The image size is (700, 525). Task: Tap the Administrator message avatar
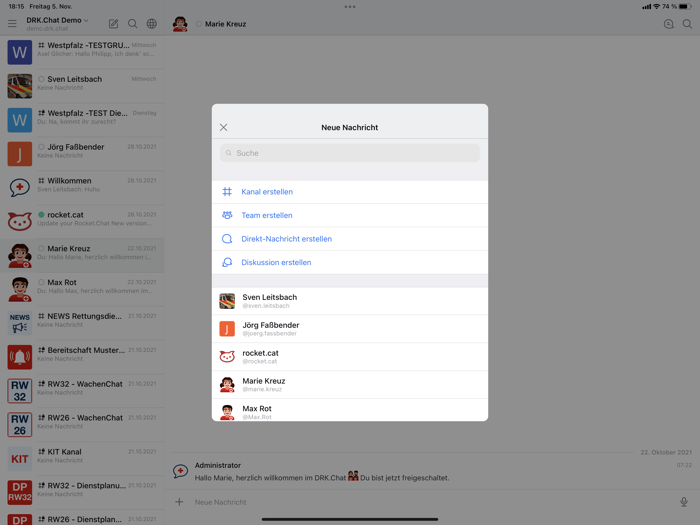tap(180, 471)
